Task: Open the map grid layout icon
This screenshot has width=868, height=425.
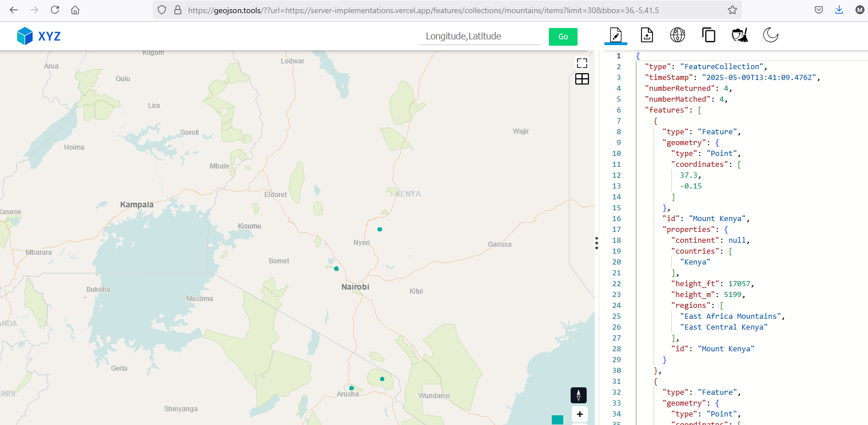Action: click(582, 79)
